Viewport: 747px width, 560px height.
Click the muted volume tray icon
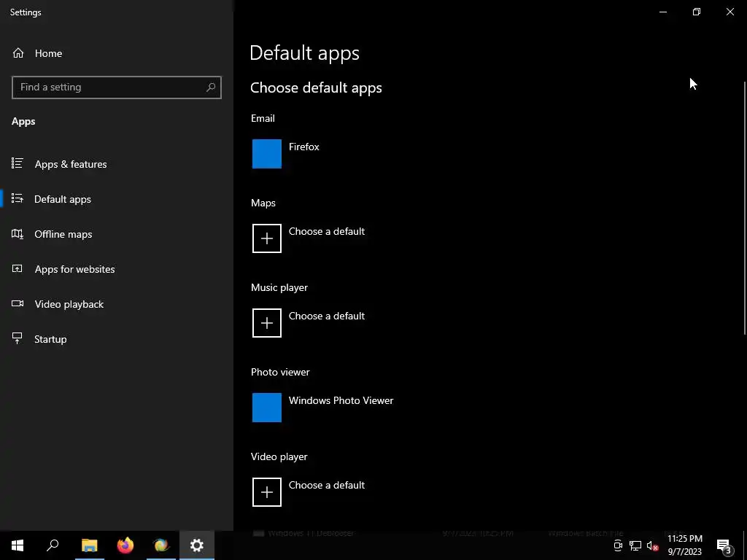tap(653, 545)
